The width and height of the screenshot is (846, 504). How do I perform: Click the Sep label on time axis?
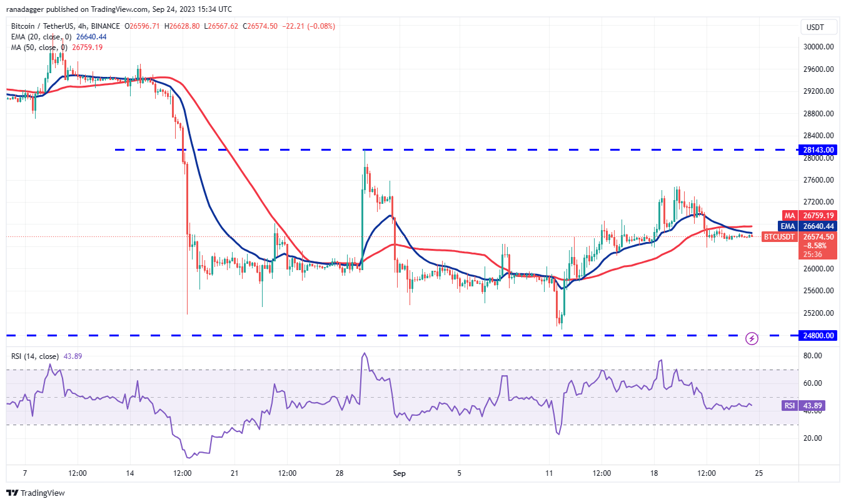tap(400, 473)
